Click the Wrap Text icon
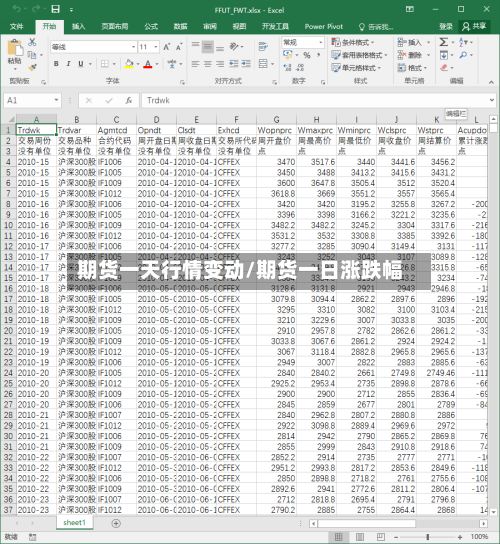 [x=263, y=46]
